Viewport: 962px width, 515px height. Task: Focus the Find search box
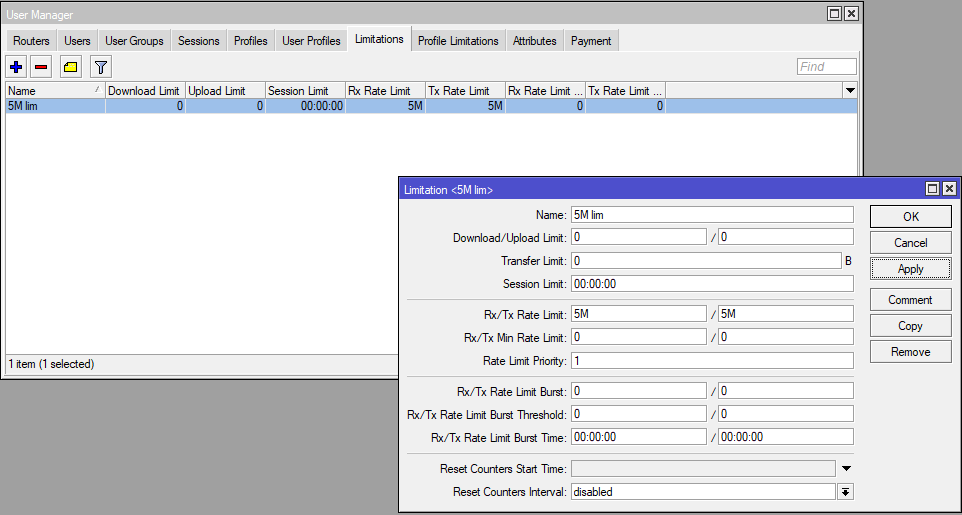(826, 66)
